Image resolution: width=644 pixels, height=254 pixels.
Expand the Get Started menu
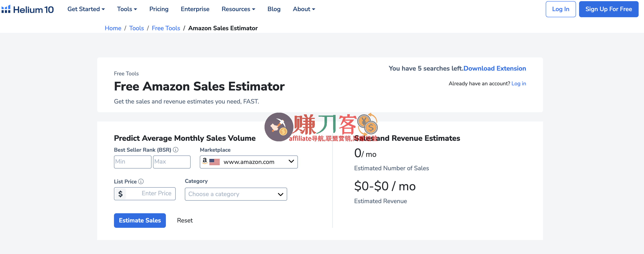click(x=86, y=9)
